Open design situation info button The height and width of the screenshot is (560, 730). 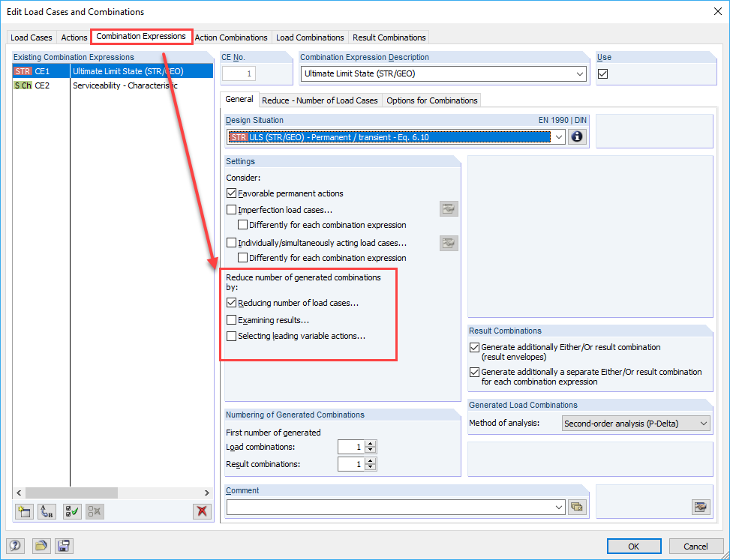point(577,137)
